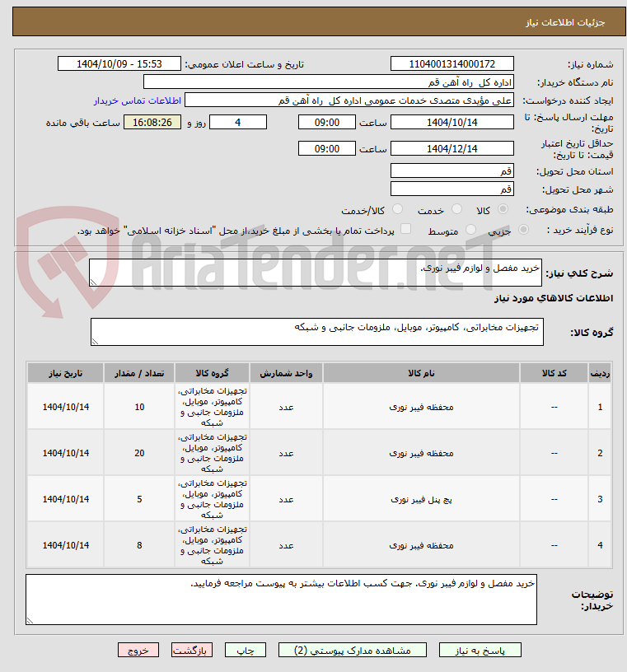Click the تاریخ نیاز column header
The width and height of the screenshot is (627, 672).
tap(66, 373)
